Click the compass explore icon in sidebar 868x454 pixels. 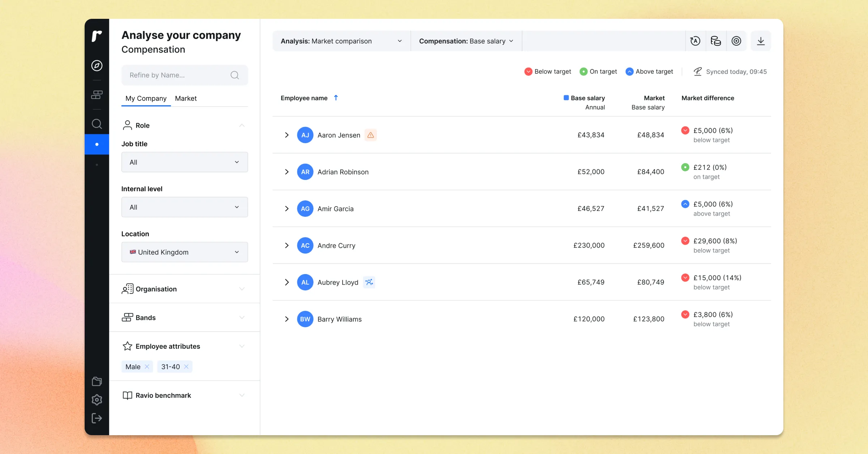pos(97,66)
